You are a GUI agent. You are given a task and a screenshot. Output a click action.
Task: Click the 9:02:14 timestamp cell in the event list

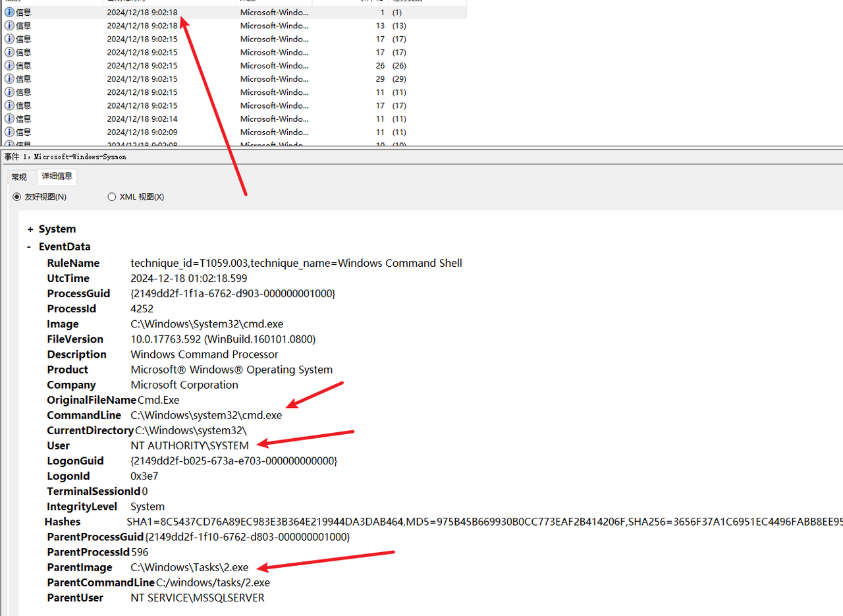142,119
